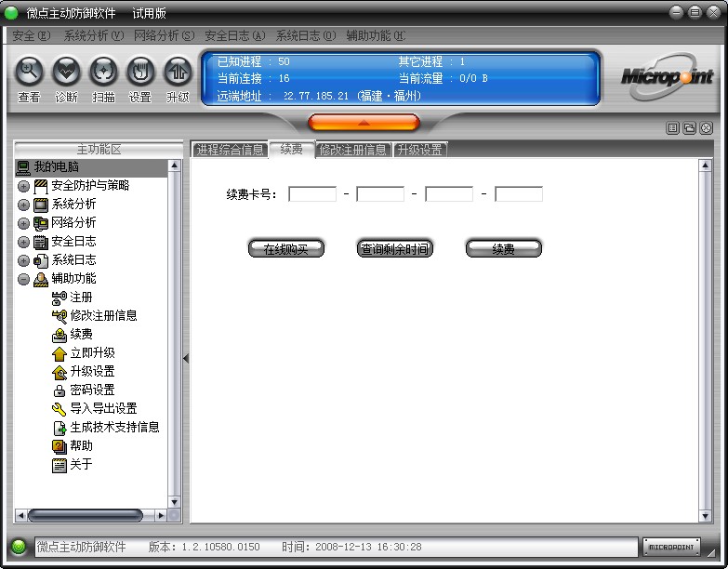Viewport: 728px width, 569px height.
Task: Click the 查询剩余时间 button
Action: pyautogui.click(x=394, y=248)
